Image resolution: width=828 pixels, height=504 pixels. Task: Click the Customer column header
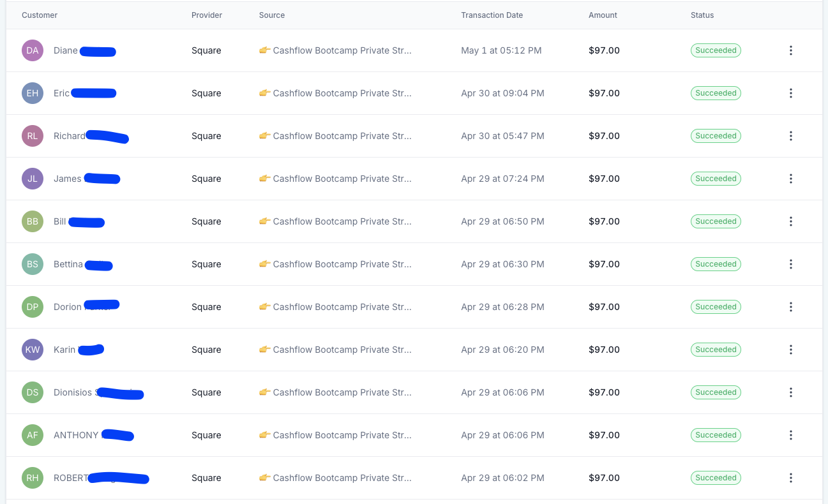(x=40, y=15)
